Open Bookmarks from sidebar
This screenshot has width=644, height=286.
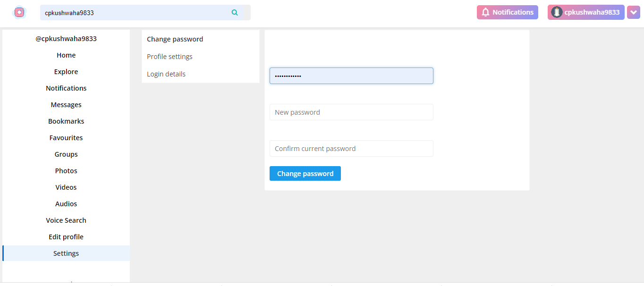click(x=66, y=121)
